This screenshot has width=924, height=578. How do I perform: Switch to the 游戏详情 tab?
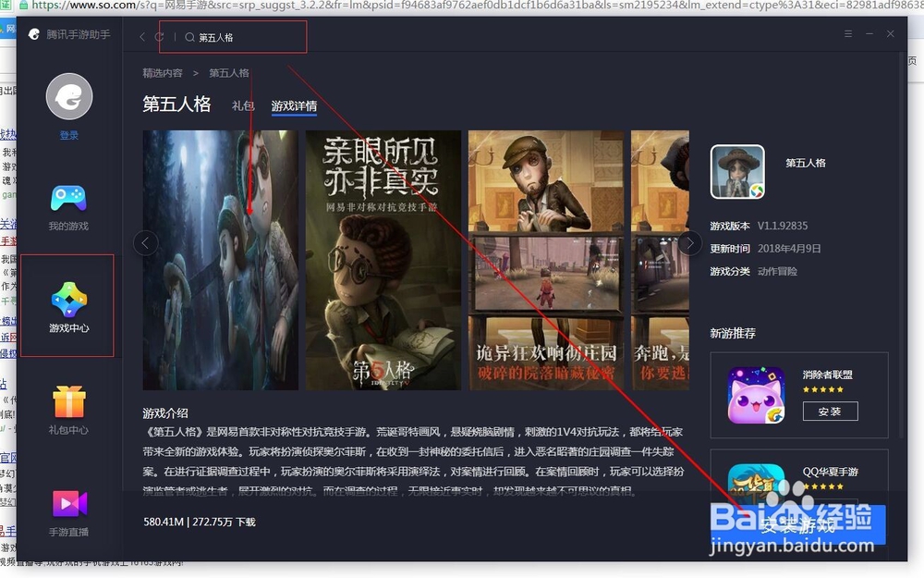point(294,105)
